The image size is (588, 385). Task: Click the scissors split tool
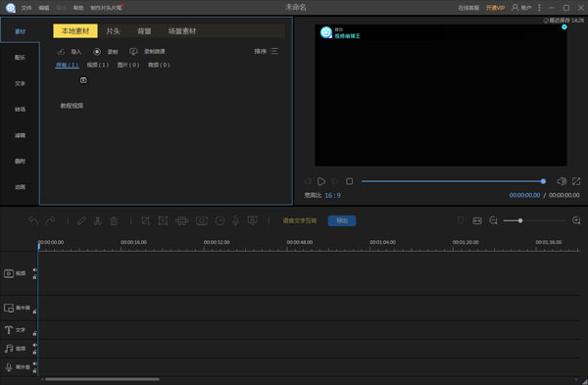(x=98, y=220)
